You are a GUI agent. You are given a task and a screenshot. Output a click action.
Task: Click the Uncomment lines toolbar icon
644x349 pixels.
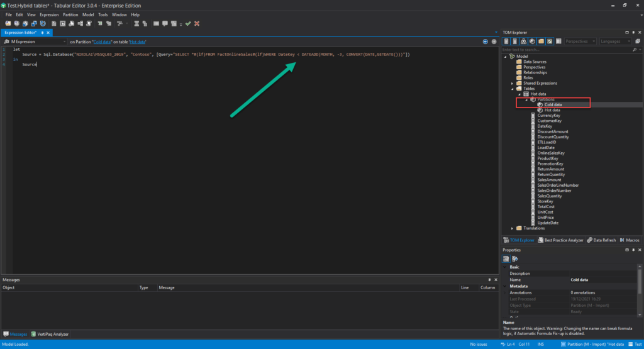click(x=174, y=24)
